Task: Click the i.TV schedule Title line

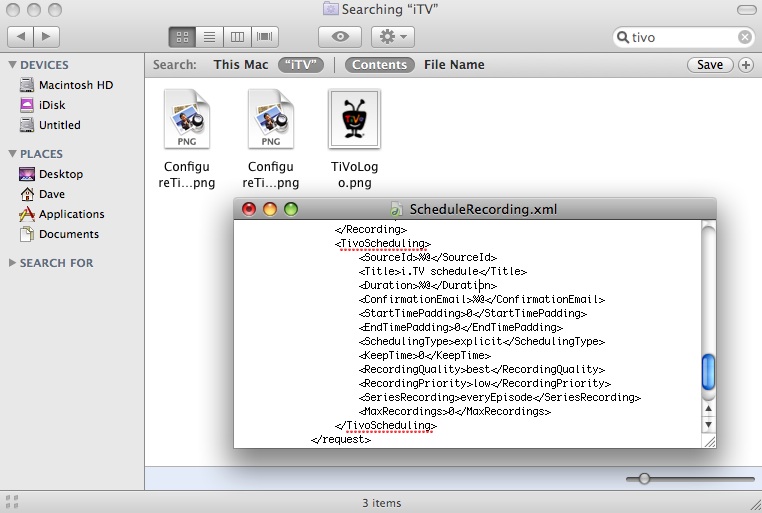Action: [443, 271]
